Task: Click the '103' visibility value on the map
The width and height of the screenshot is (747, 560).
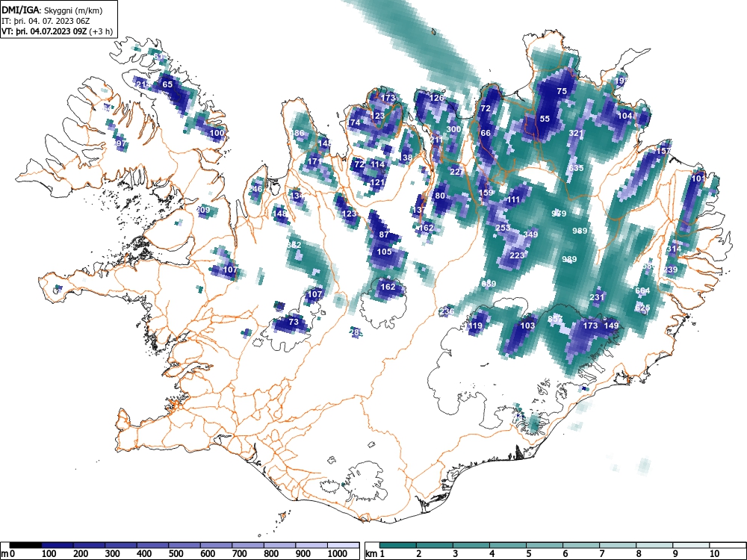Action: (527, 326)
